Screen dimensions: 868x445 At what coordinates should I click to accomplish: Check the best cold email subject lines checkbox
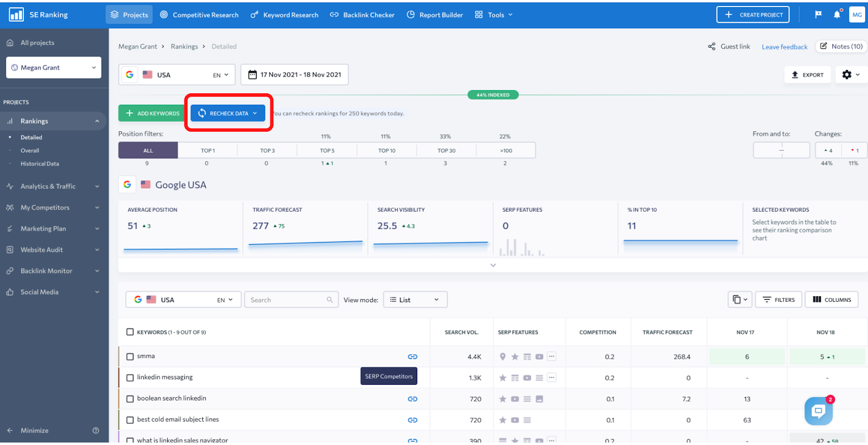[x=130, y=420]
